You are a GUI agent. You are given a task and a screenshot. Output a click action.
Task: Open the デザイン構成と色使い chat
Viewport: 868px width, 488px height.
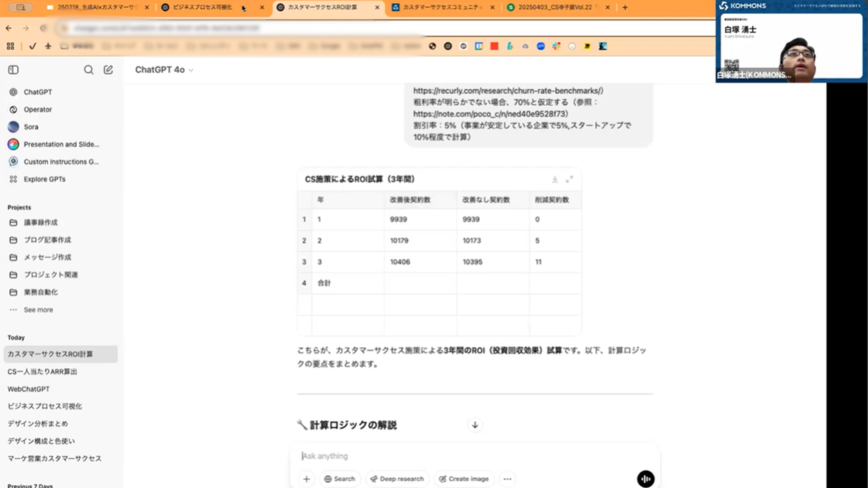pos(41,441)
